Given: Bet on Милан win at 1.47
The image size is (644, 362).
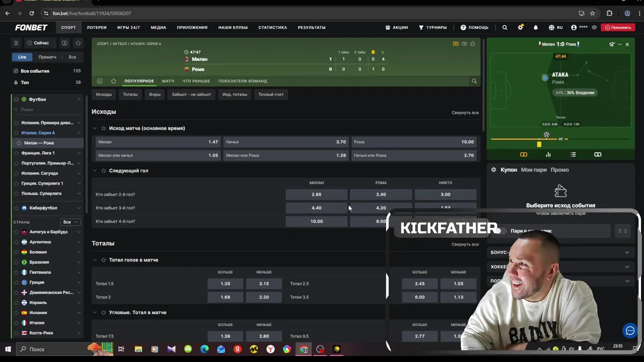Looking at the screenshot, I should point(158,142).
